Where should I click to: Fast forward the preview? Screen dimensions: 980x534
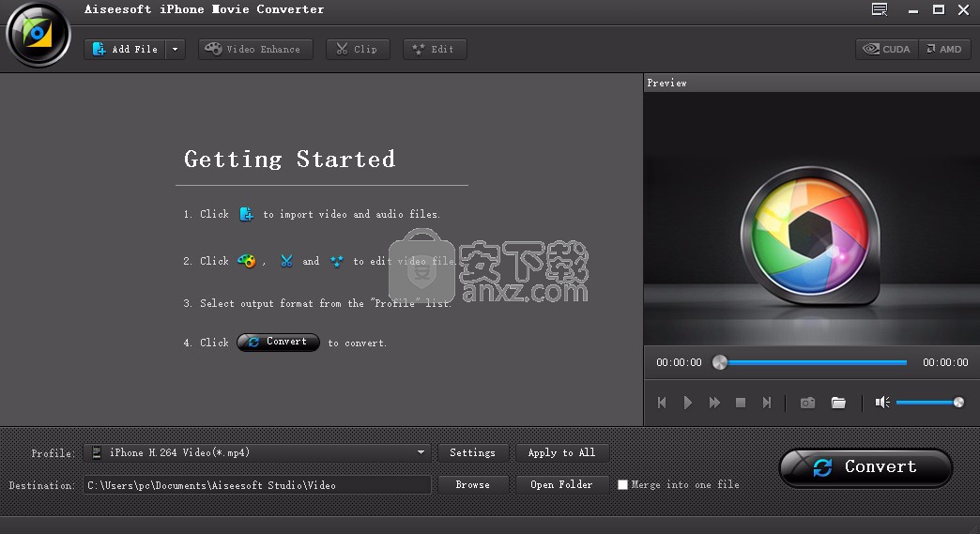[714, 403]
